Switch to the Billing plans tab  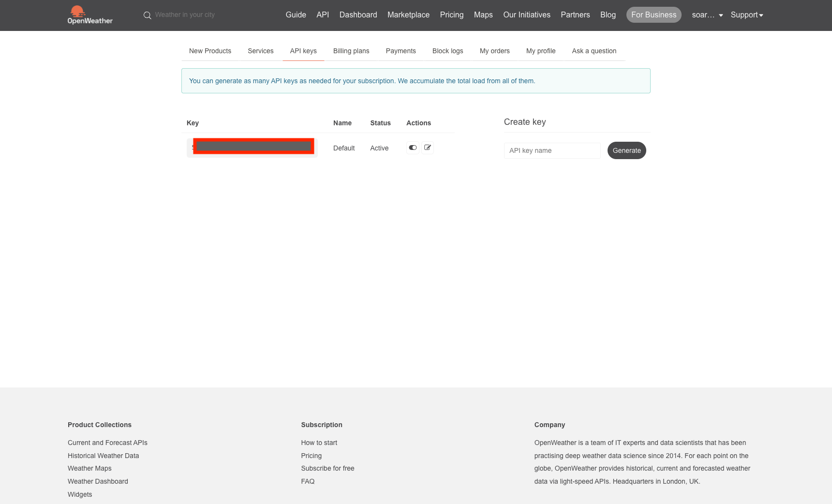coord(351,51)
